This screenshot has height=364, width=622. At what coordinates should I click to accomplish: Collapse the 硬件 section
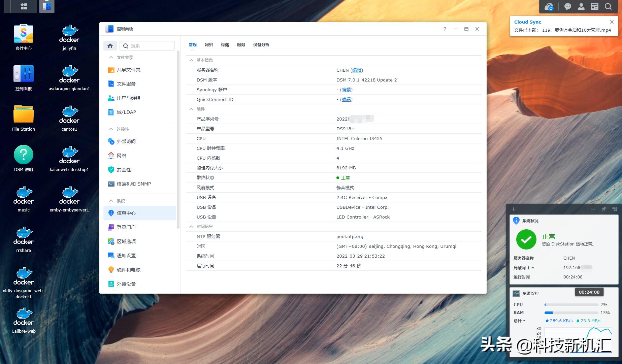(x=191, y=109)
